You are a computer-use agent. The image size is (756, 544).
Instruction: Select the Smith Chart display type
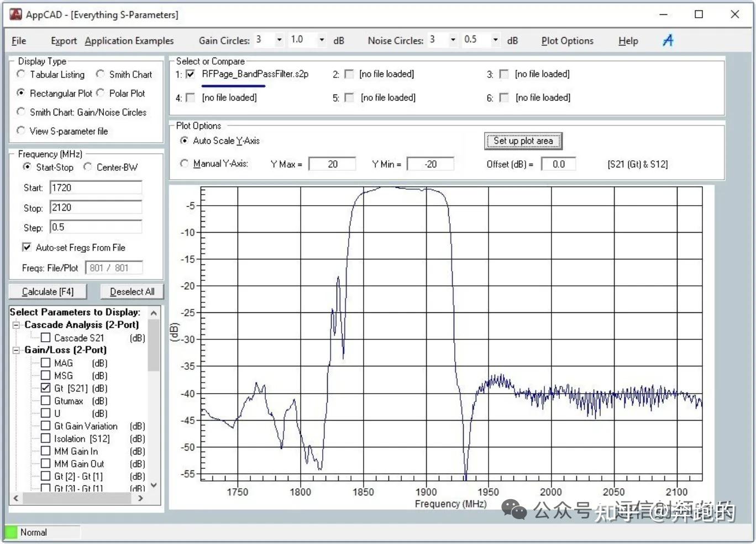pos(100,74)
